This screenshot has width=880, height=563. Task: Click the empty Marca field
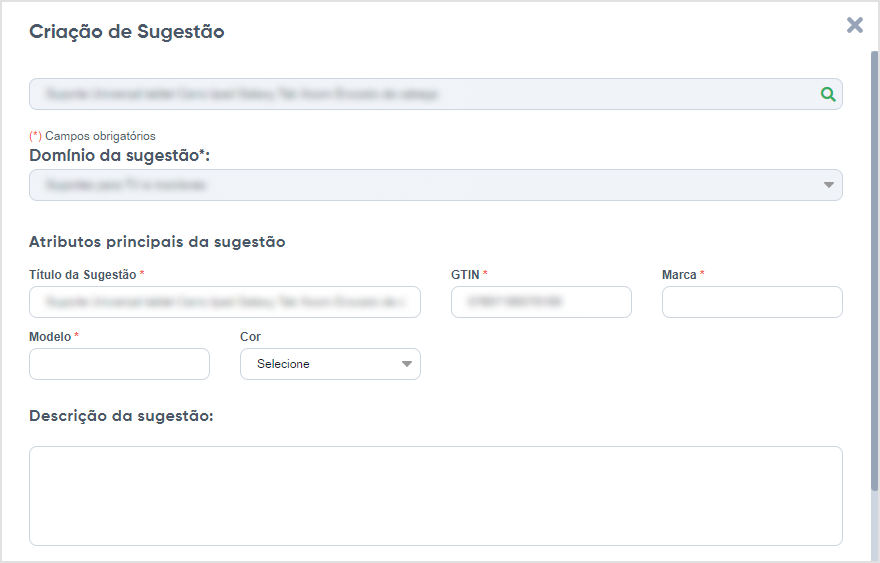pos(752,302)
